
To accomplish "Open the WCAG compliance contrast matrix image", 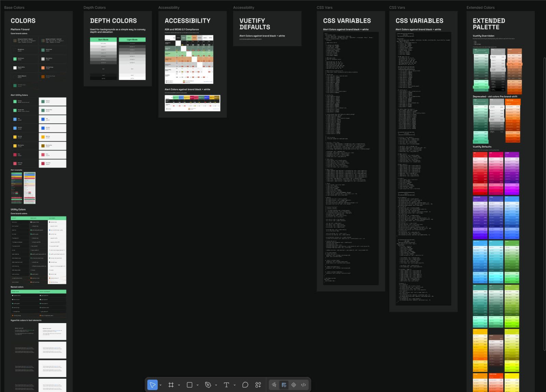I will (189, 59).
